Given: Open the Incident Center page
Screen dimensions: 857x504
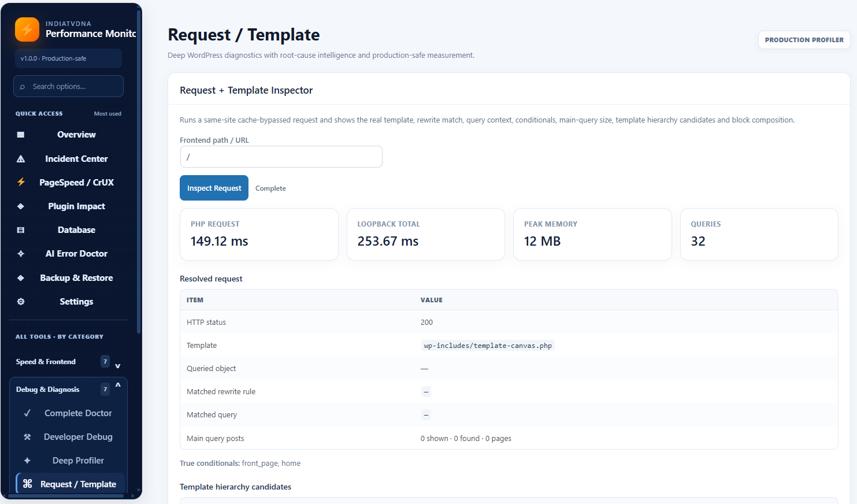Looking at the screenshot, I should tap(68, 159).
